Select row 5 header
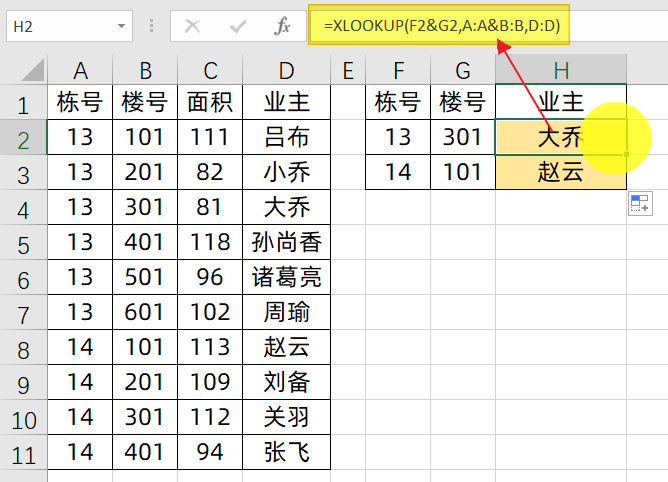 pos(23,242)
